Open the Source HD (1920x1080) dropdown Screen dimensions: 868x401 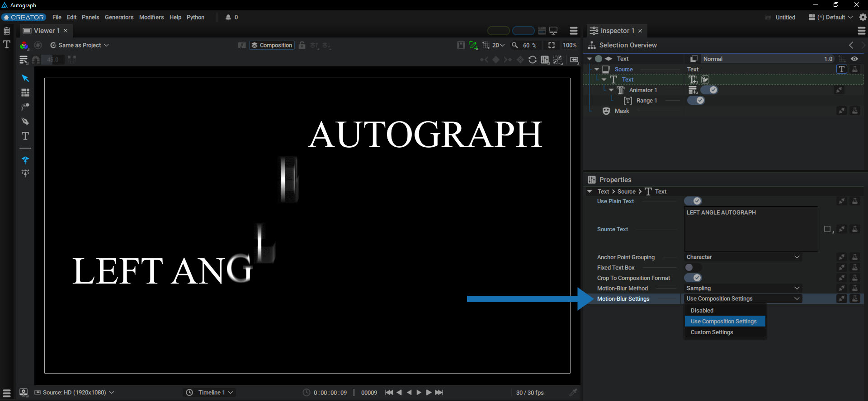(75, 392)
